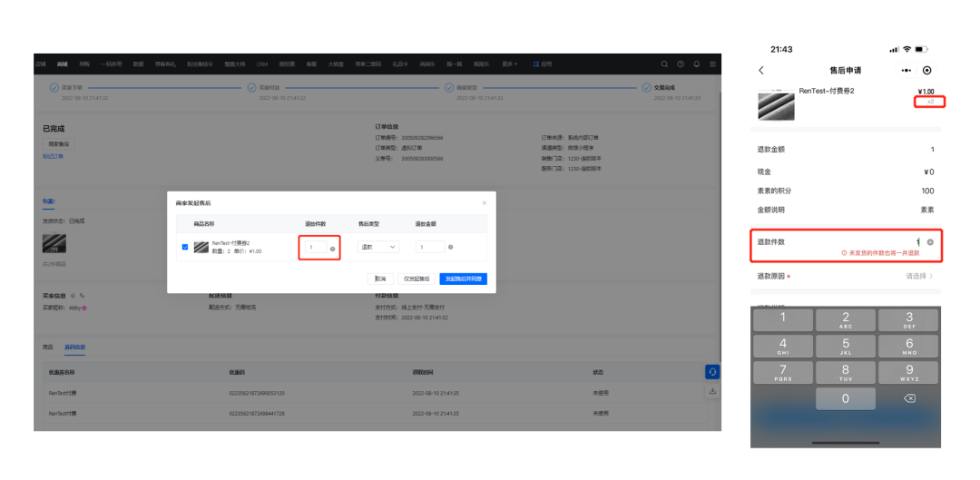
Task: Open the 售后类型 dropdown showing 退款
Action: pos(378,247)
